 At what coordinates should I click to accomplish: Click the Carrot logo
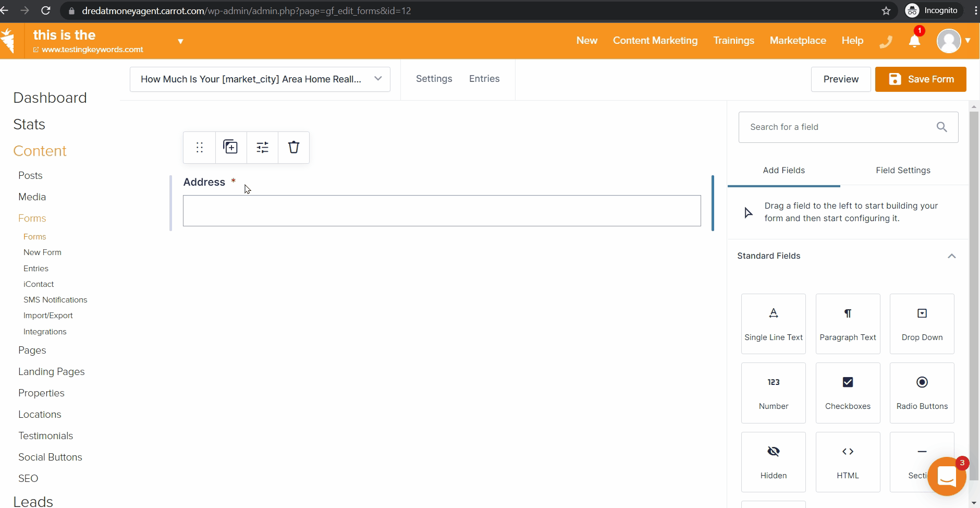7,41
